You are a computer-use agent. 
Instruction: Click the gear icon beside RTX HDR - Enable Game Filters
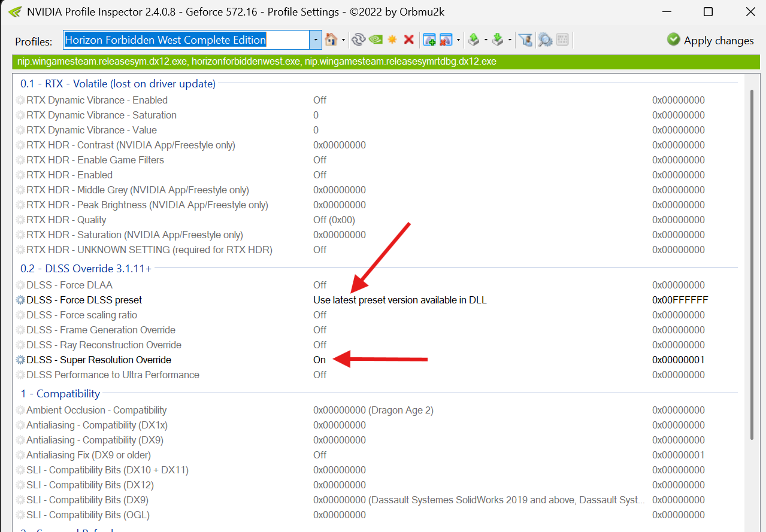[x=20, y=160]
